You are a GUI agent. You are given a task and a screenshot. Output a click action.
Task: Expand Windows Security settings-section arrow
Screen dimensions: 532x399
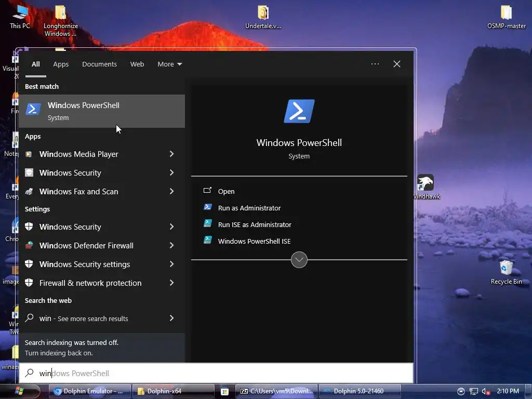click(171, 227)
